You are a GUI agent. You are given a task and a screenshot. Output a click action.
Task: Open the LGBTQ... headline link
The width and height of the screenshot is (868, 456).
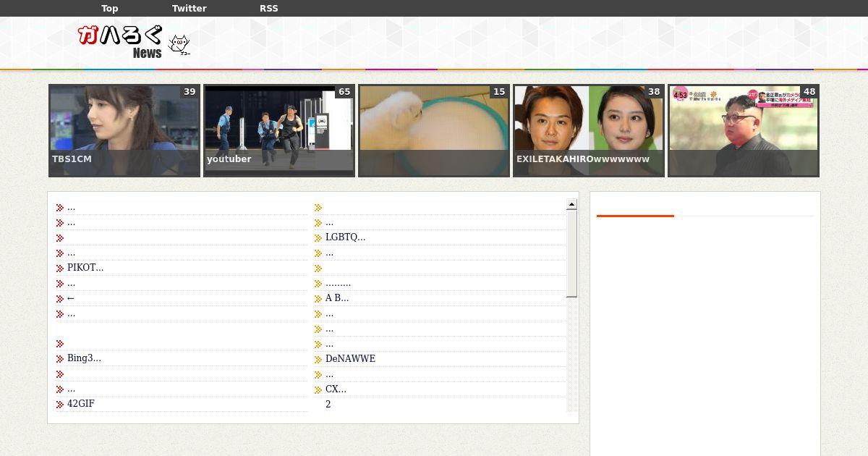pyautogui.click(x=345, y=237)
